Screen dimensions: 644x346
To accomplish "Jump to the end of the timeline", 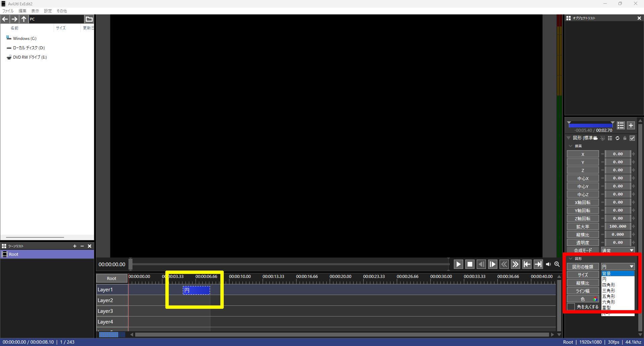I will click(x=538, y=264).
